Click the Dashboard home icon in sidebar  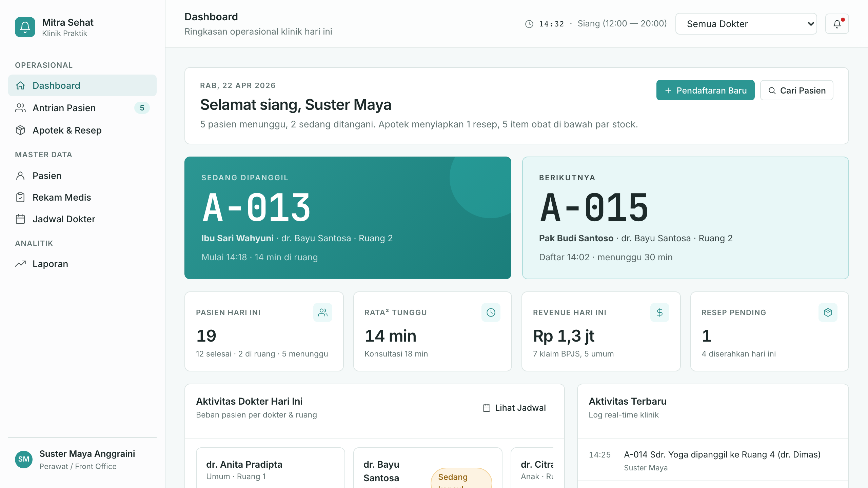(20, 85)
